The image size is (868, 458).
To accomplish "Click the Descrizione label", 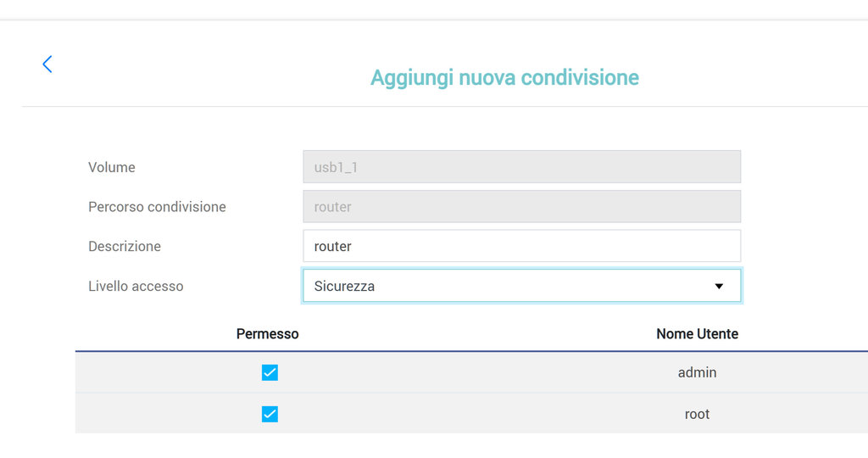I will [x=125, y=247].
